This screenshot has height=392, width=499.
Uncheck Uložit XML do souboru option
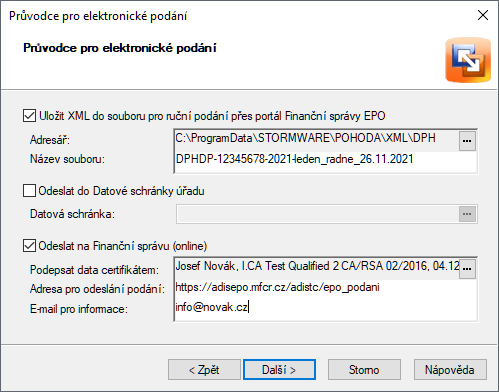(x=29, y=116)
